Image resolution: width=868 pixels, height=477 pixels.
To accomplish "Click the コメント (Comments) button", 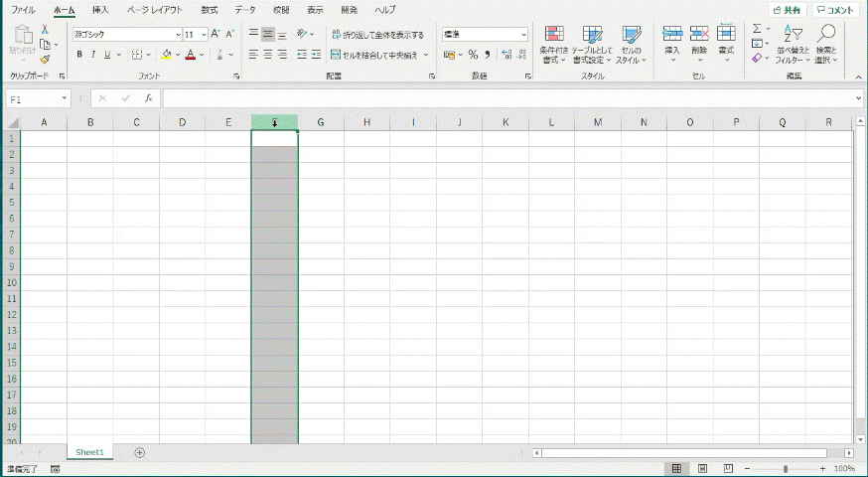I will [834, 9].
